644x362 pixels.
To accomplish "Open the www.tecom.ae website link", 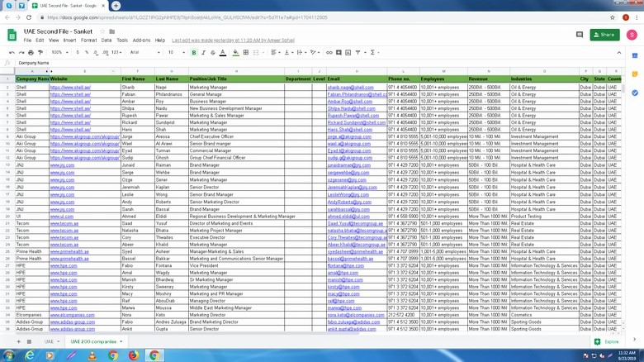I will click(63, 222).
